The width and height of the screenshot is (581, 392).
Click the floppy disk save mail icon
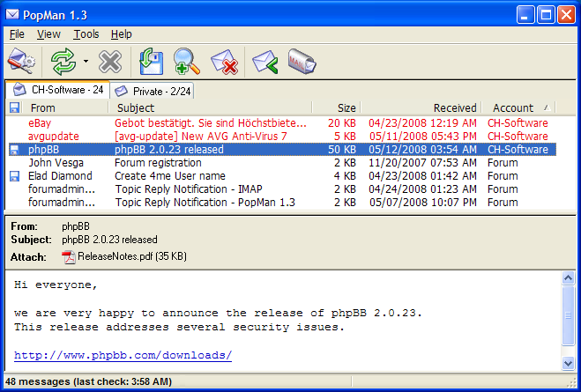[x=151, y=61]
